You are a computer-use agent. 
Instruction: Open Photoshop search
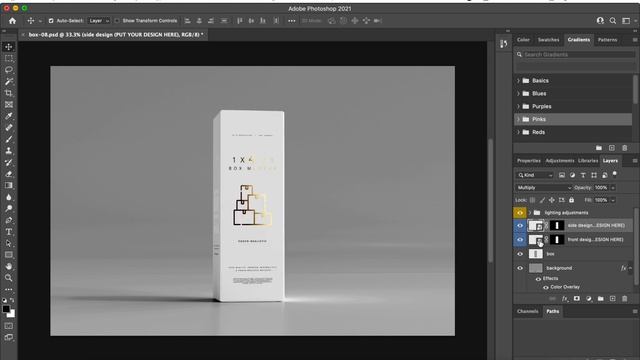click(613, 20)
